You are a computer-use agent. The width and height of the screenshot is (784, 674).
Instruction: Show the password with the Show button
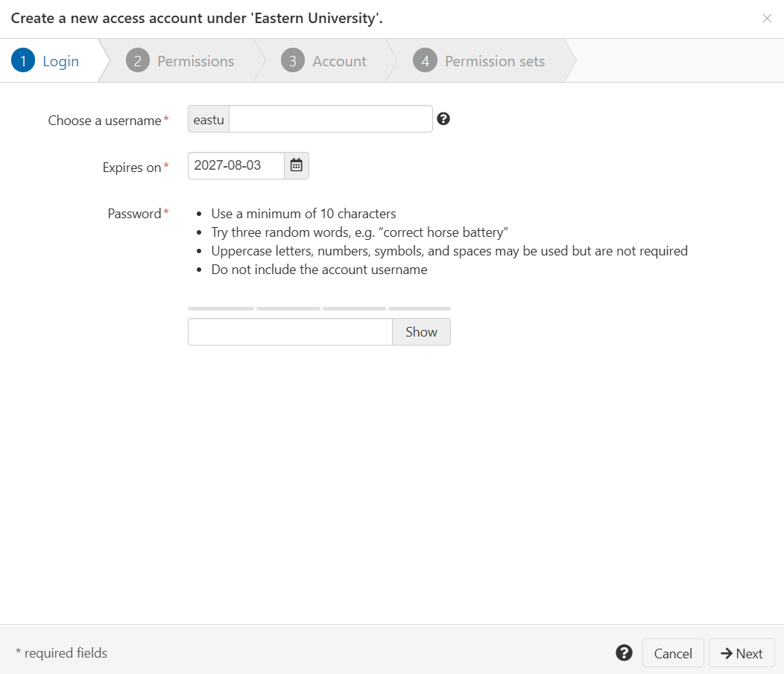point(421,331)
